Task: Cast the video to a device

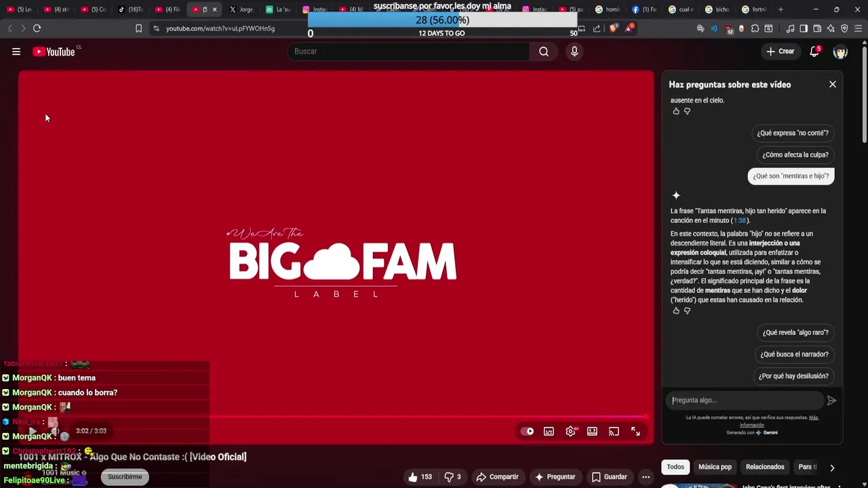Action: click(x=614, y=431)
